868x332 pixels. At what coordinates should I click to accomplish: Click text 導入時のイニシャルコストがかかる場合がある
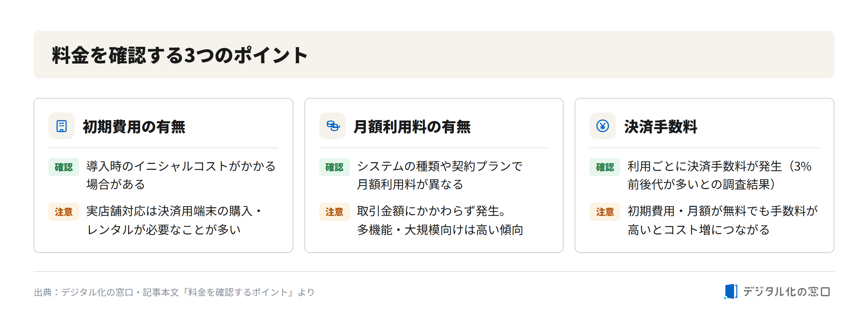(x=181, y=175)
